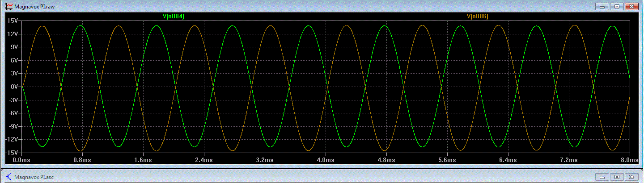This screenshot has width=644, height=183.
Task: Click the -12V vertical axis label
Action: [x=11, y=139]
